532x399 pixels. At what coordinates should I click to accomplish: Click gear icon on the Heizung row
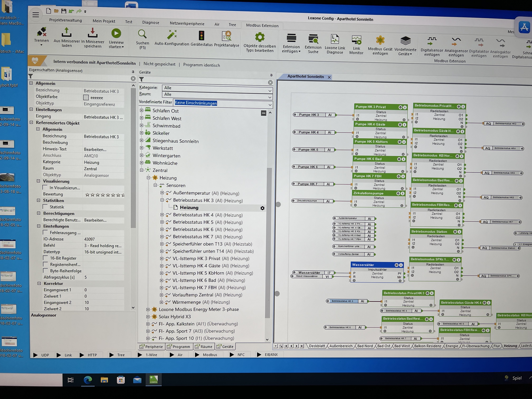point(262,208)
